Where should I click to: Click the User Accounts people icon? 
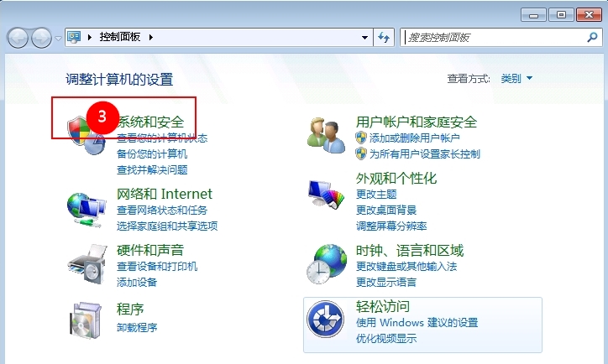(326, 135)
